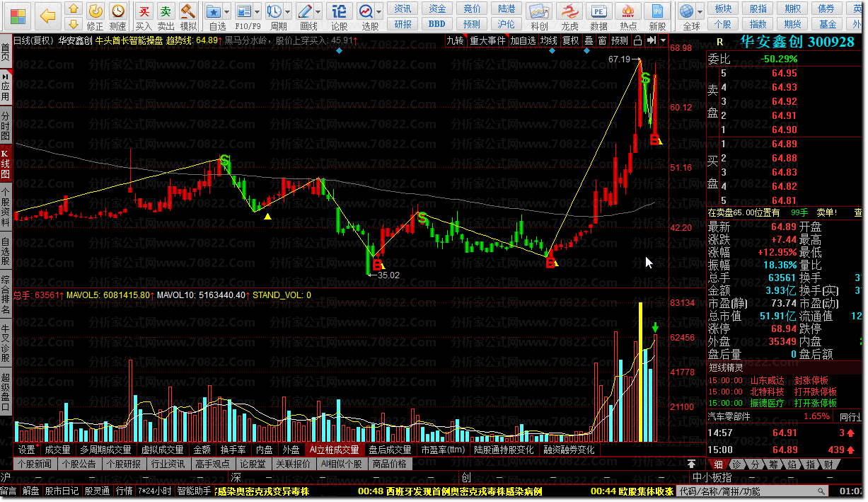This screenshot has width=868, height=502.
Task: Click the 细 detail tab in right panel
Action: click(x=718, y=464)
